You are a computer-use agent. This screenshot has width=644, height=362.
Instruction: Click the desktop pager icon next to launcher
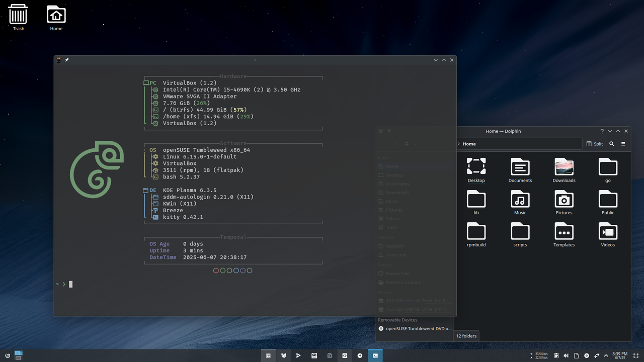(x=19, y=355)
